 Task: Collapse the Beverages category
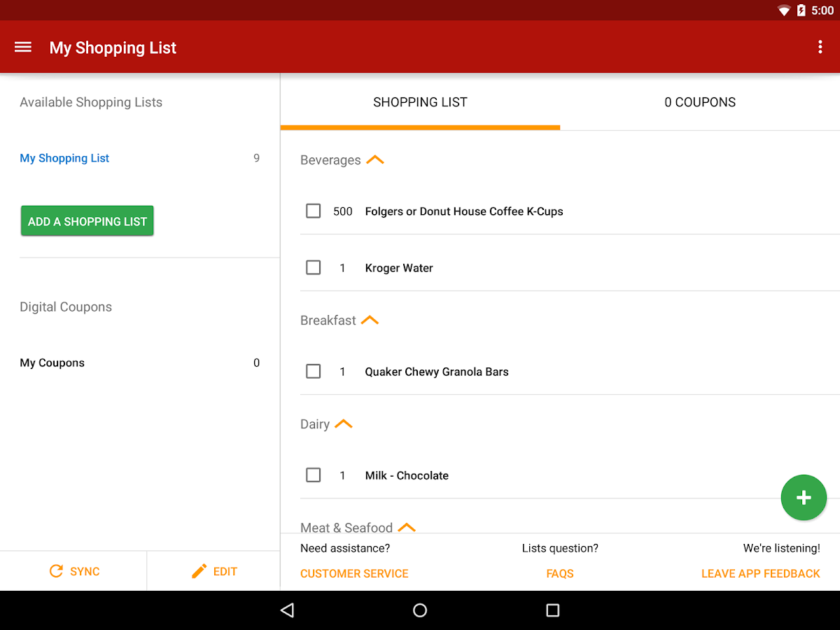(375, 160)
